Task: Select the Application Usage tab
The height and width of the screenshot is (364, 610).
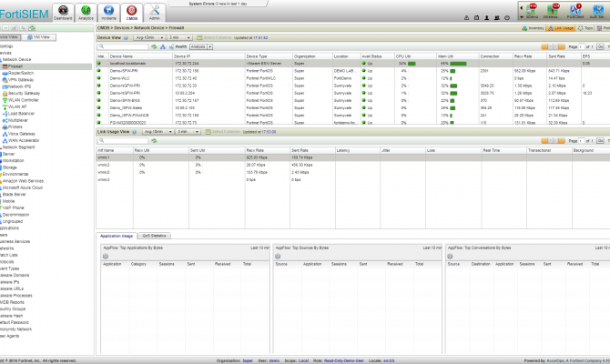Action: click(117, 235)
